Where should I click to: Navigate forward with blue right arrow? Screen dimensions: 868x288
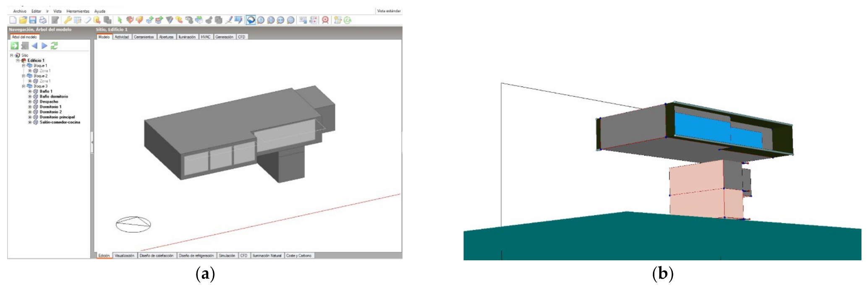(x=44, y=46)
